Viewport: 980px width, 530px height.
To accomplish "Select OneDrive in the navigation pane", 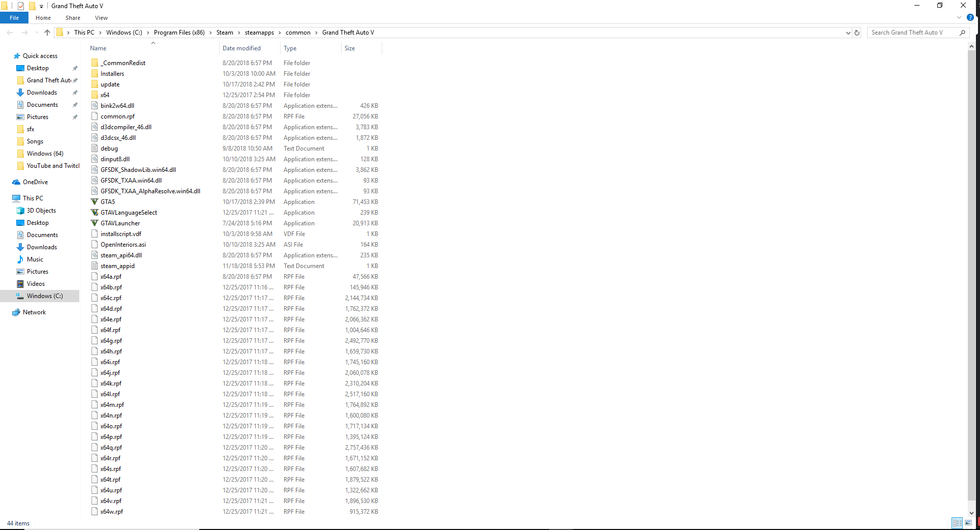I will pos(34,182).
